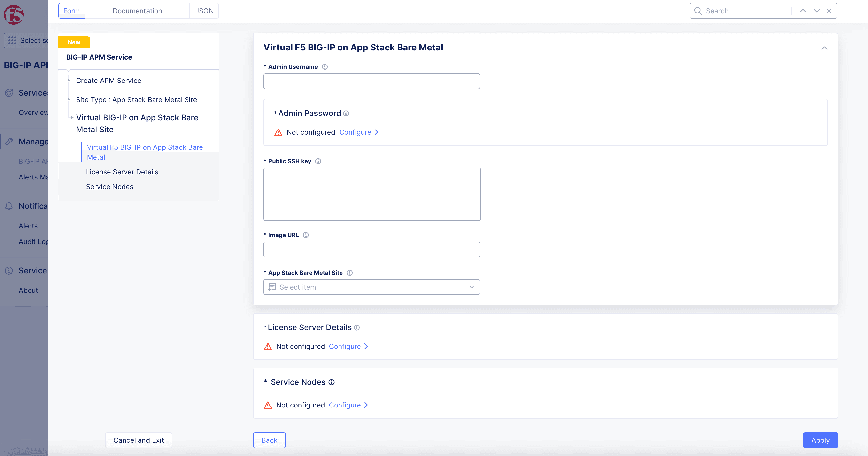Screen dimensions: 868x456
Task: Open About in the sidebar
Action: (x=28, y=290)
